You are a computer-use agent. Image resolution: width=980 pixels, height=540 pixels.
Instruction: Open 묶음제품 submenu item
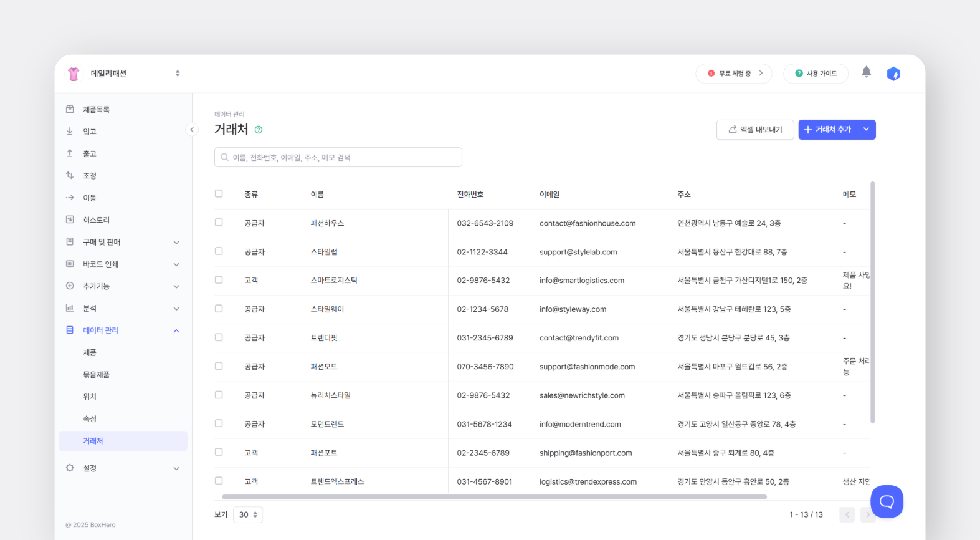(x=96, y=375)
